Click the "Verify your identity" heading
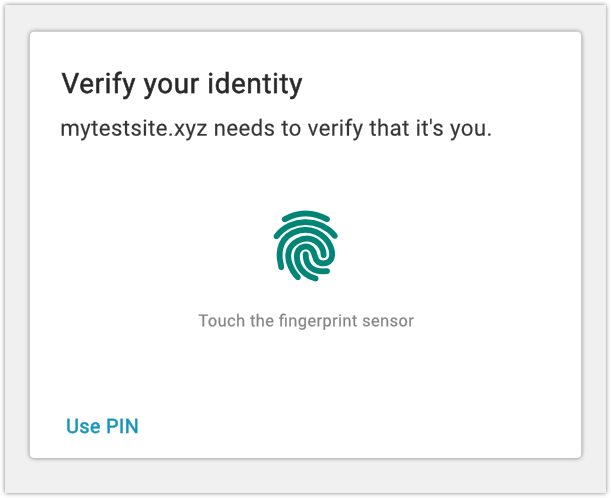Screen dimensions: 611x498 [x=182, y=84]
